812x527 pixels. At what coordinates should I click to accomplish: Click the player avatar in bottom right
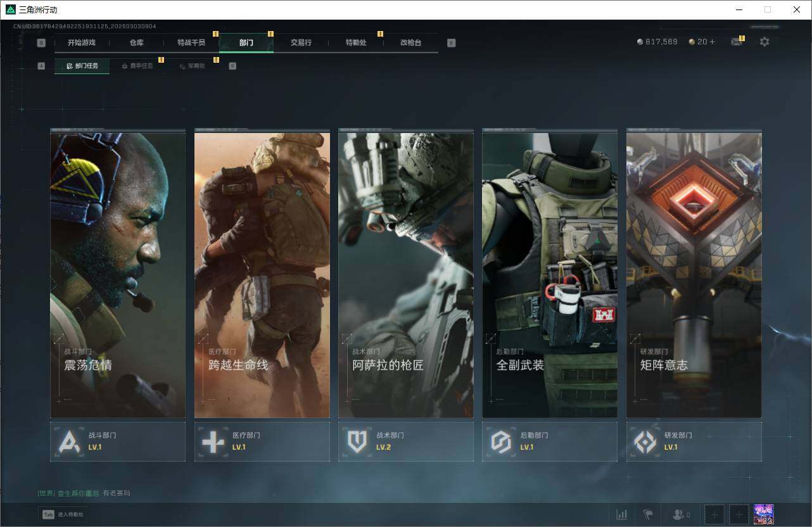pyautogui.click(x=764, y=514)
